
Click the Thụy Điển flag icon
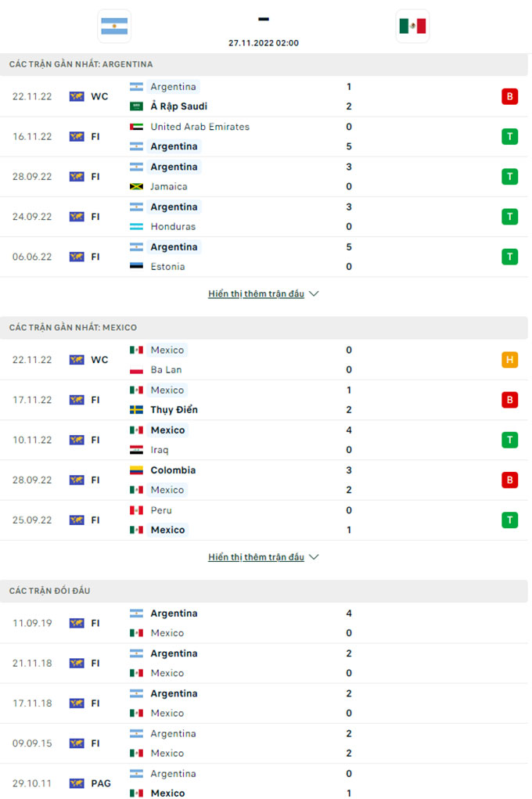click(x=136, y=410)
